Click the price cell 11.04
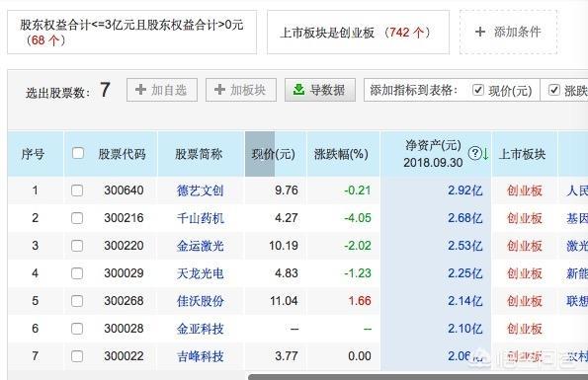588x380 pixels. (284, 301)
